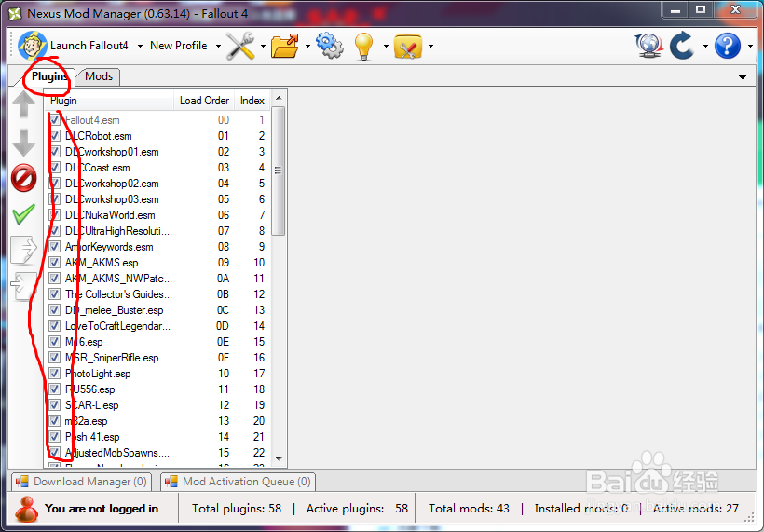Click the scrollbar up arrow

pyautogui.click(x=279, y=98)
